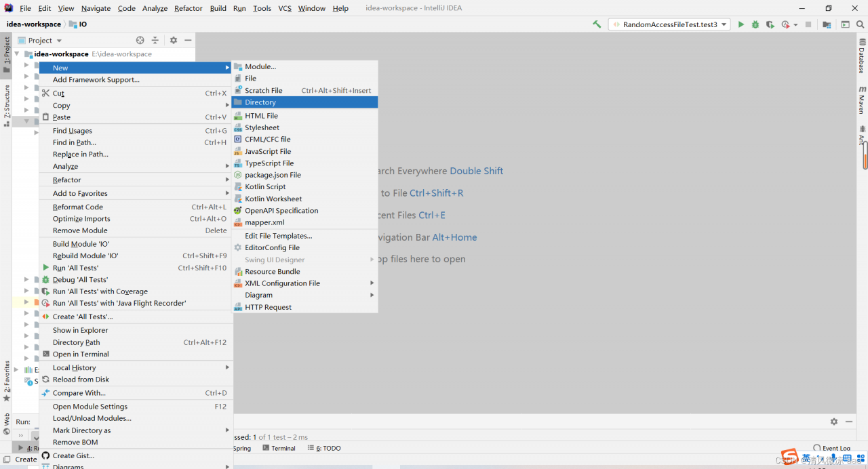Hide the Run panel minimize icon

[x=849, y=422]
